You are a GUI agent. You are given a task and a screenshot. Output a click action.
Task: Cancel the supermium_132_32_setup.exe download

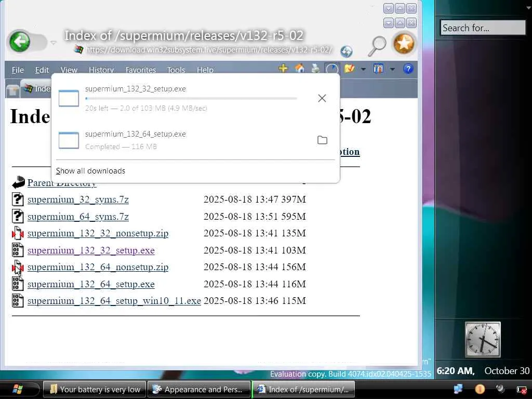click(322, 98)
